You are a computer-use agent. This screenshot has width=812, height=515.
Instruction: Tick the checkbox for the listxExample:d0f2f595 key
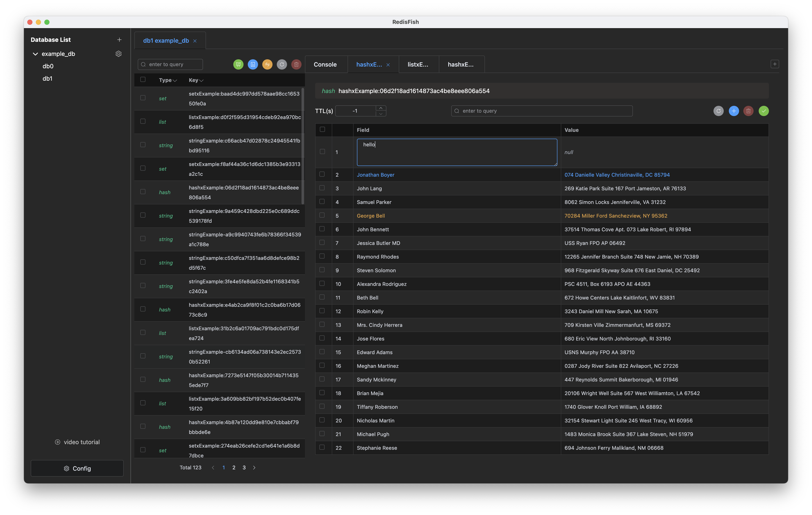tap(143, 121)
